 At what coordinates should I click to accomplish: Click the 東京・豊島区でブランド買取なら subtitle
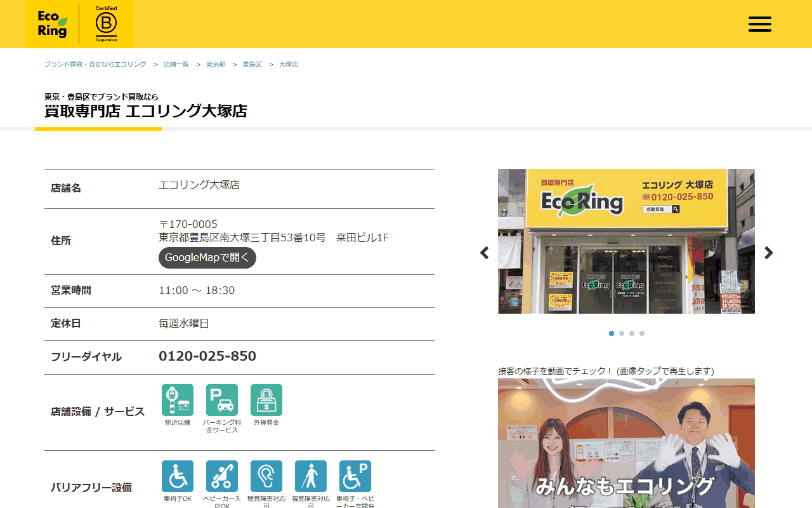coord(101,97)
